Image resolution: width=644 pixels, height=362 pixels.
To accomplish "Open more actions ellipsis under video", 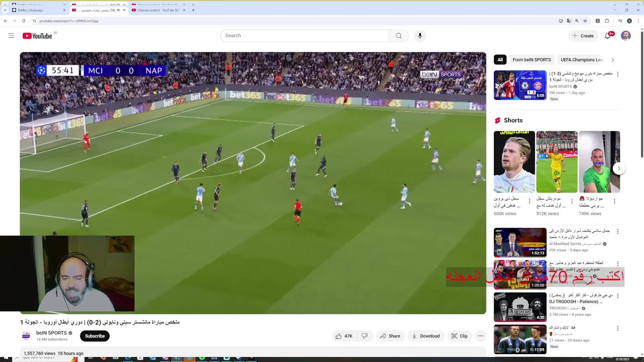I will pyautogui.click(x=480, y=336).
